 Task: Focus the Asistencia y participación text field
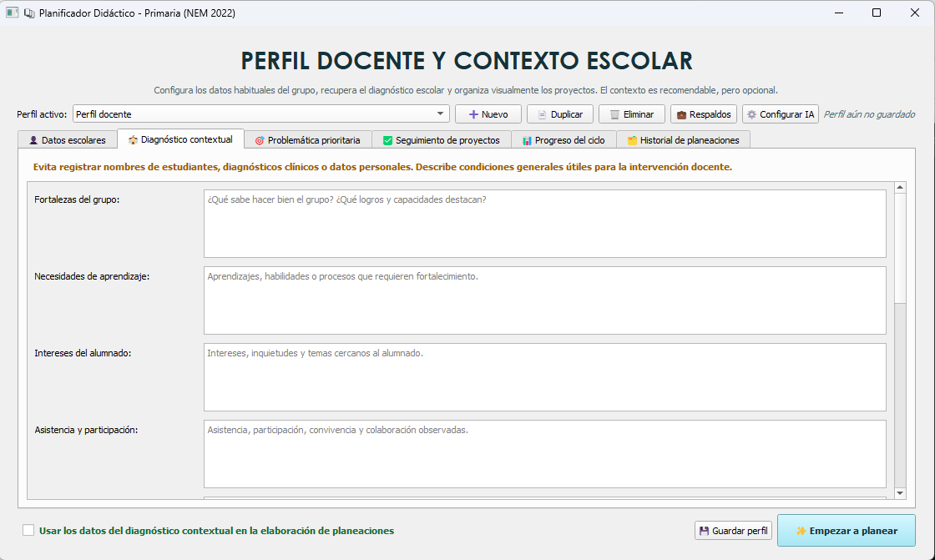click(x=545, y=454)
